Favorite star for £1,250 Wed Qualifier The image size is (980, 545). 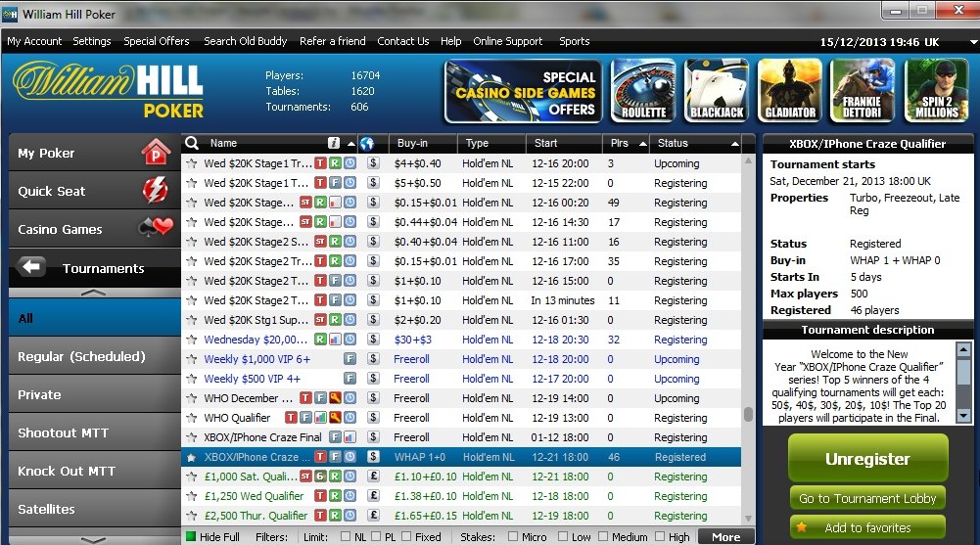(192, 496)
